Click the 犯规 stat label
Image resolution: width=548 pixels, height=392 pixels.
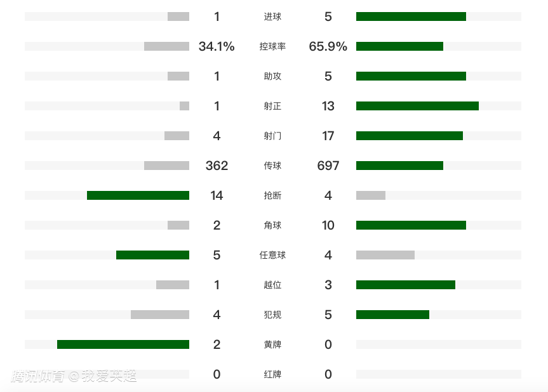272,315
